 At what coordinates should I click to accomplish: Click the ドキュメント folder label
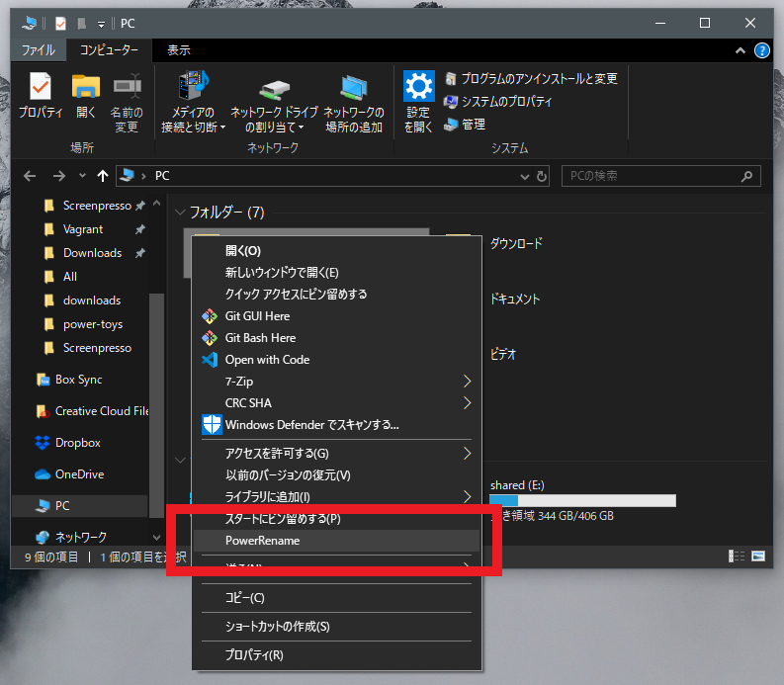(x=515, y=299)
